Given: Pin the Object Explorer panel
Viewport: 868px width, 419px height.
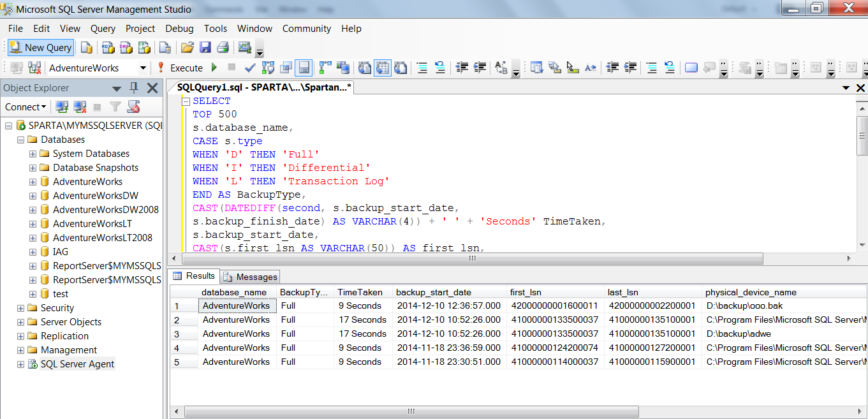Looking at the screenshot, I should [133, 88].
